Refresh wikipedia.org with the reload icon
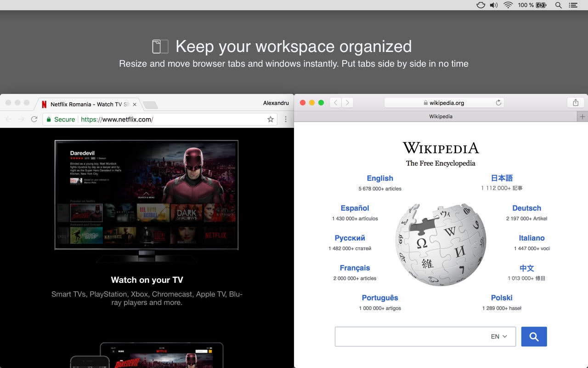Screen dimensions: 588x368 click(498, 103)
